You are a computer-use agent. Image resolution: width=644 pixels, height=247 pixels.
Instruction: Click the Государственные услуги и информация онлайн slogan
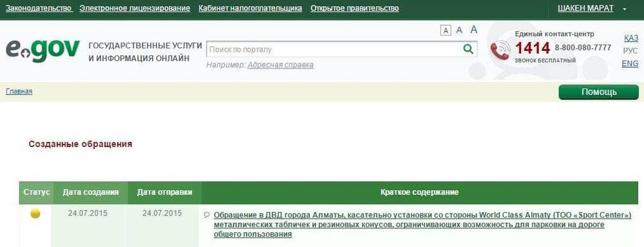145,52
